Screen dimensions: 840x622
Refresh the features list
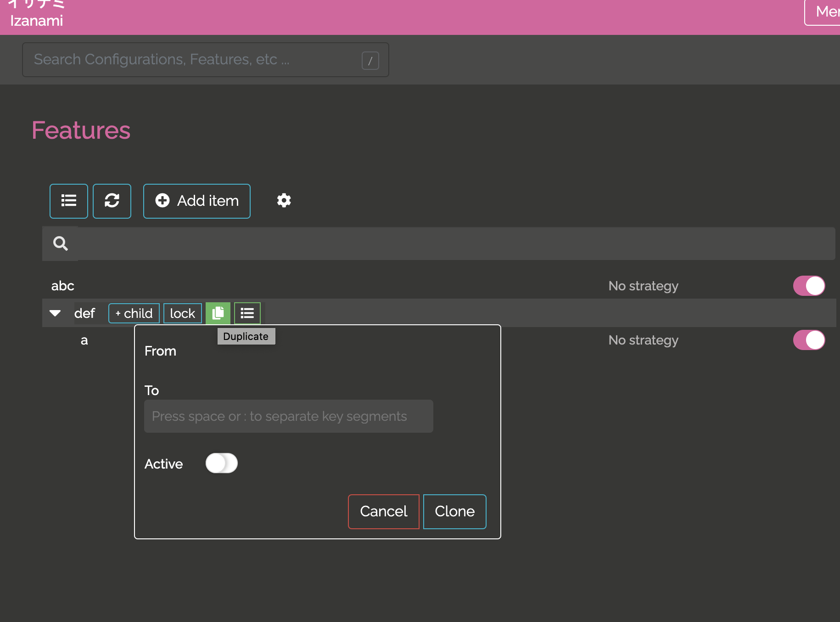coord(112,201)
